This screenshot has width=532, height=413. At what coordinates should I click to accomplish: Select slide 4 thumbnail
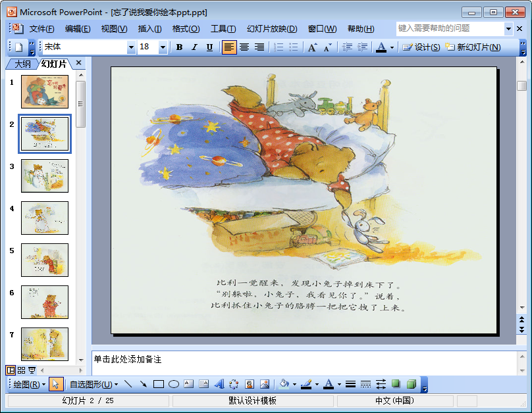pyautogui.click(x=45, y=218)
